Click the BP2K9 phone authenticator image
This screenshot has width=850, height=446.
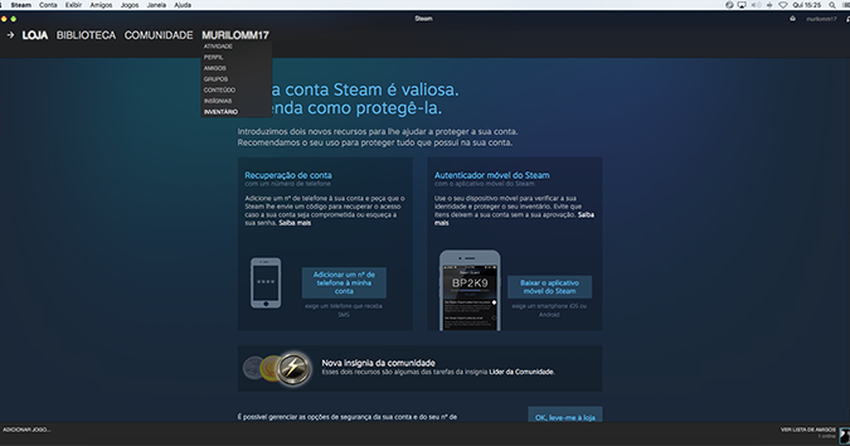pyautogui.click(x=470, y=290)
